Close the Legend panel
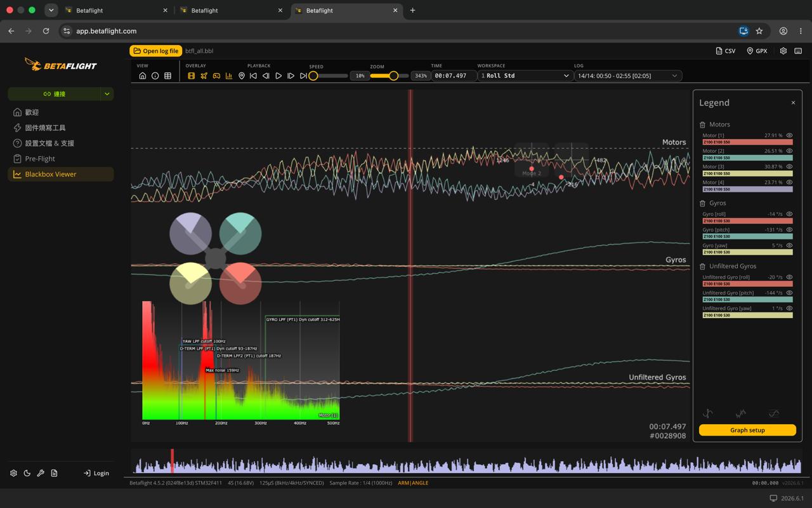Image resolution: width=812 pixels, height=508 pixels. pyautogui.click(x=793, y=103)
